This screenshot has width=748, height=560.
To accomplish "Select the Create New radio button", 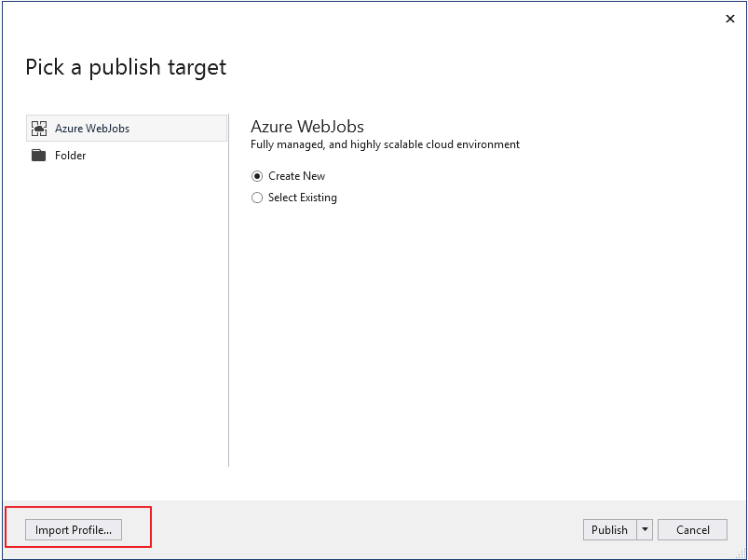I will 257,176.
